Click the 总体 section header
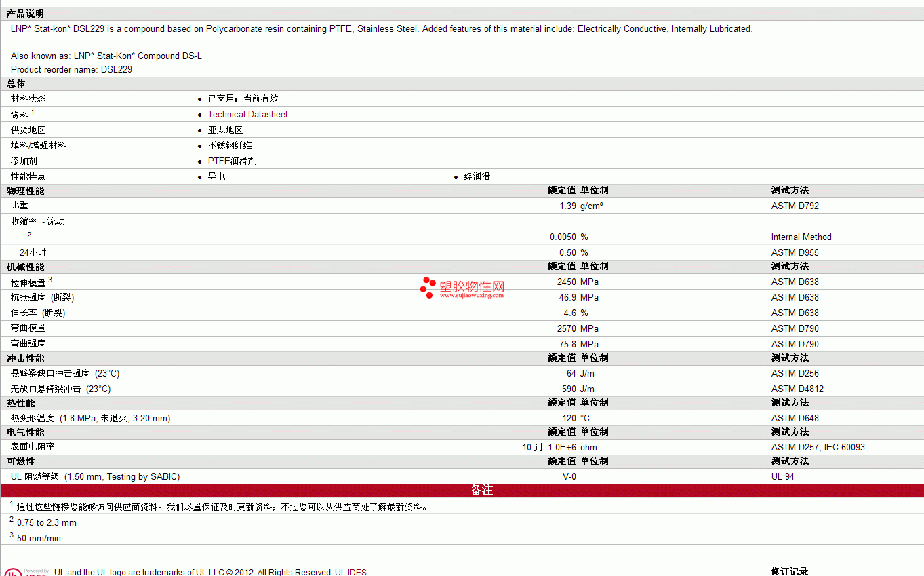The height and width of the screenshot is (576, 924). coord(16,84)
